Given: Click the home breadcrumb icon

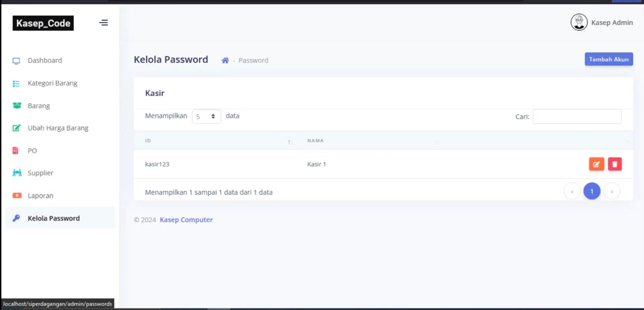Looking at the screenshot, I should 225,60.
